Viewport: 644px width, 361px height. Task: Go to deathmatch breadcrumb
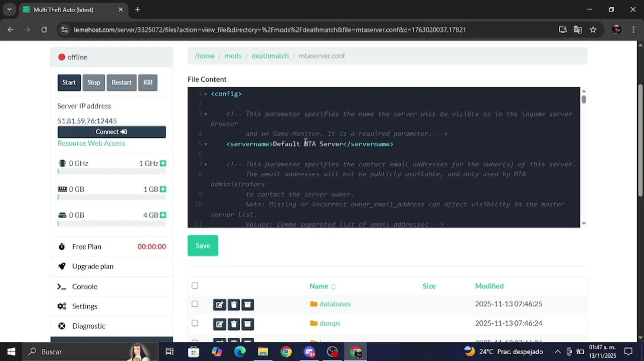(270, 56)
